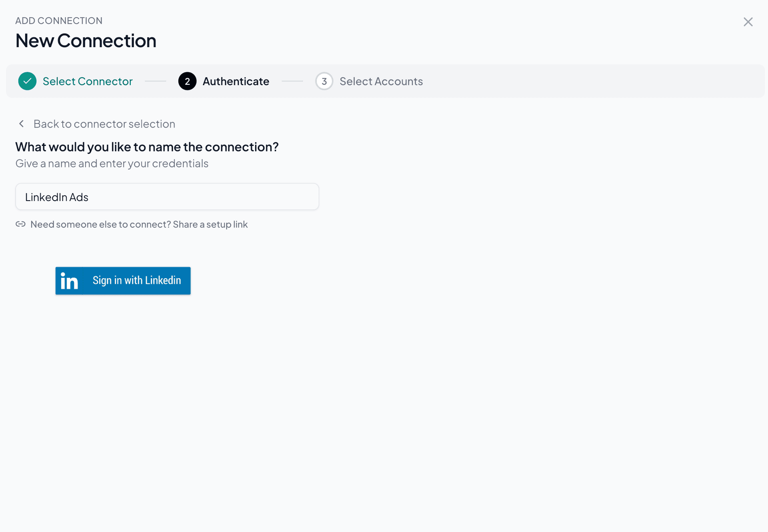Click the 'ADD CONNECTION' label

(x=59, y=21)
